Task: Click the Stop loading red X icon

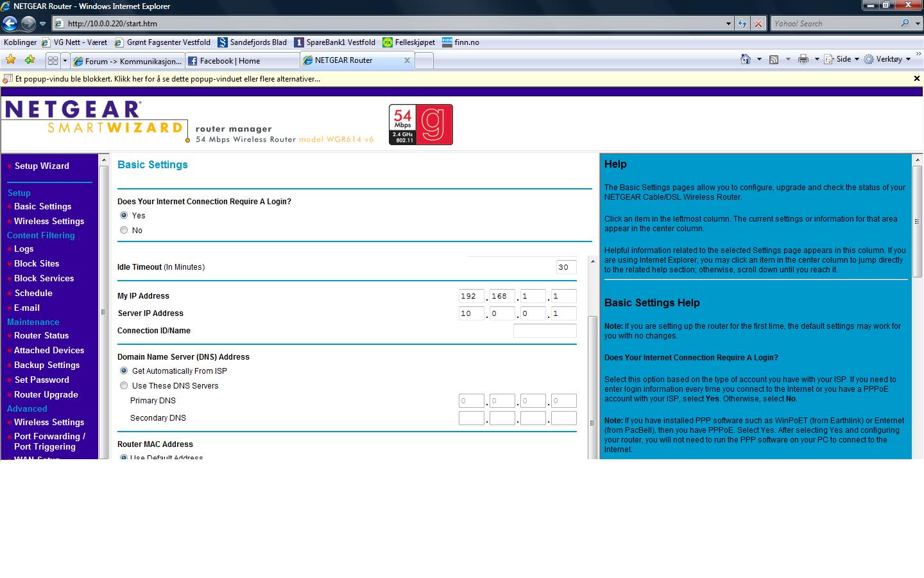Action: click(x=758, y=23)
